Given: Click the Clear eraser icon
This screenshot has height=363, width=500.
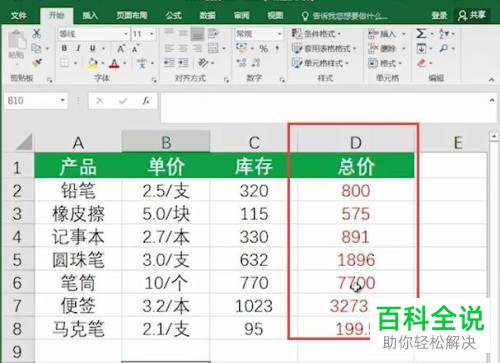Looking at the screenshot, I should (422, 63).
